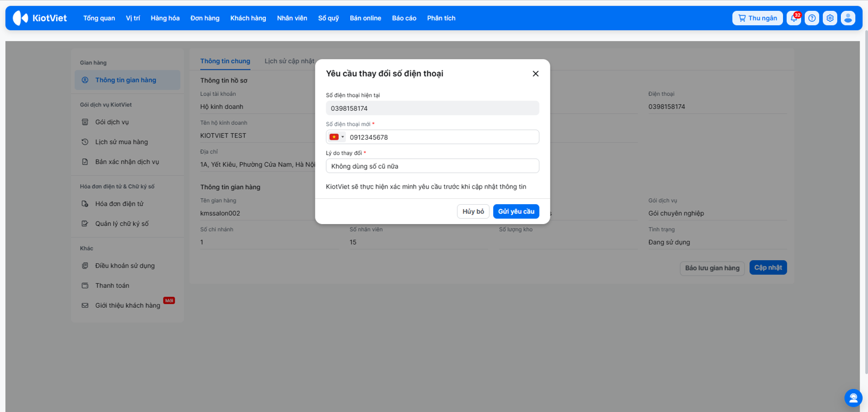Click the new phone number input field
The width and height of the screenshot is (868, 412).
[x=443, y=137]
